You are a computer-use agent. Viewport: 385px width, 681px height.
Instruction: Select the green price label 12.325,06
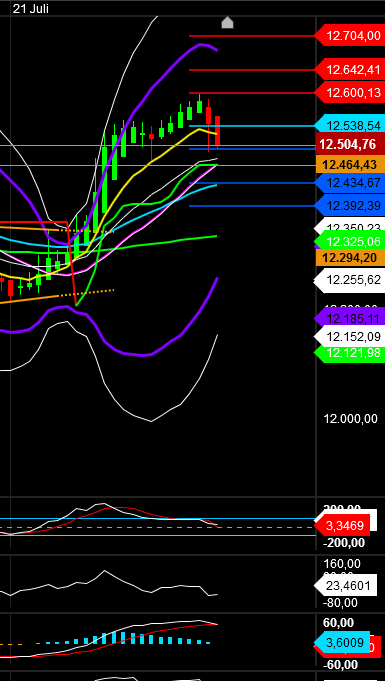[x=350, y=241]
